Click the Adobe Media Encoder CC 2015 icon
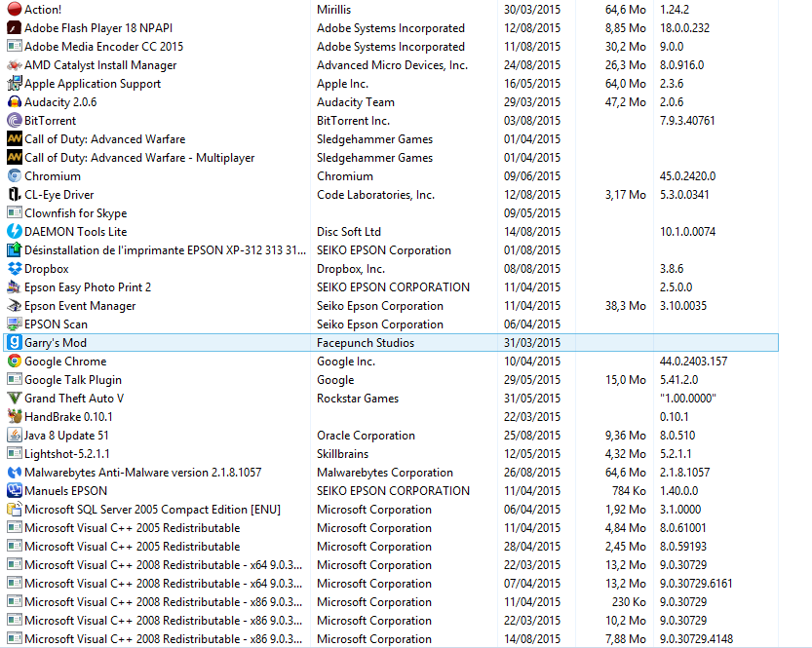 click(x=15, y=47)
